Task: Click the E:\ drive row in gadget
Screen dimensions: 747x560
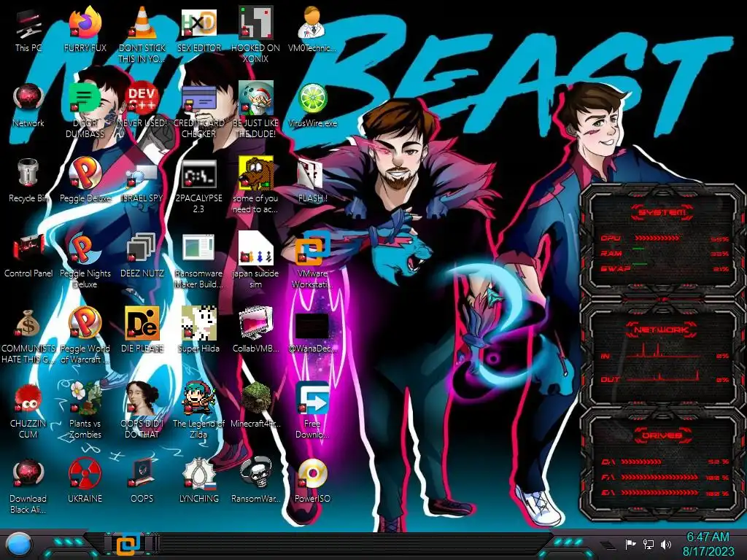Action: click(x=664, y=493)
